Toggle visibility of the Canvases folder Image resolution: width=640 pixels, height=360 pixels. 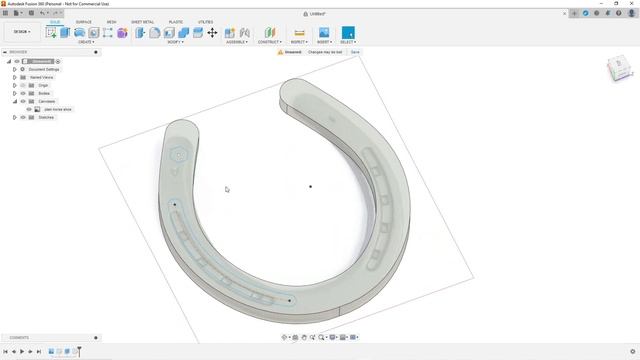(x=23, y=101)
